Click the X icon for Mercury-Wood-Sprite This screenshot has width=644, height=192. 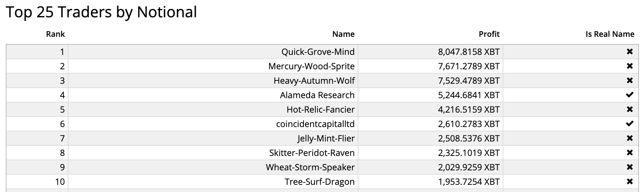(x=630, y=66)
